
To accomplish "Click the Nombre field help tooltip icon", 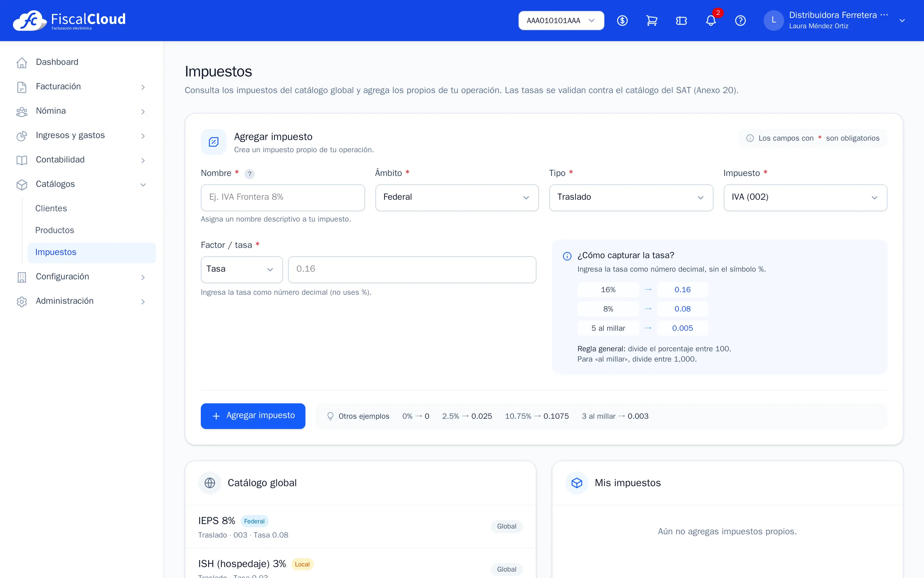I will point(249,174).
